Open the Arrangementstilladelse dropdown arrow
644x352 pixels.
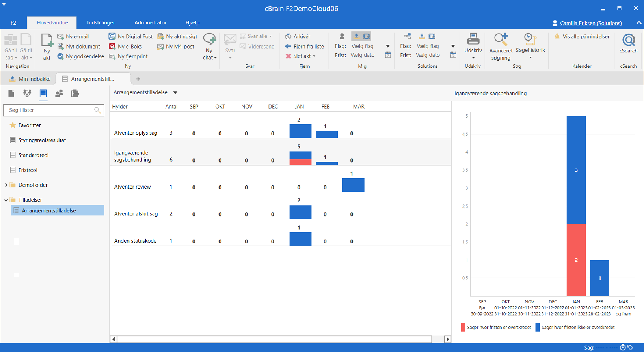175,93
